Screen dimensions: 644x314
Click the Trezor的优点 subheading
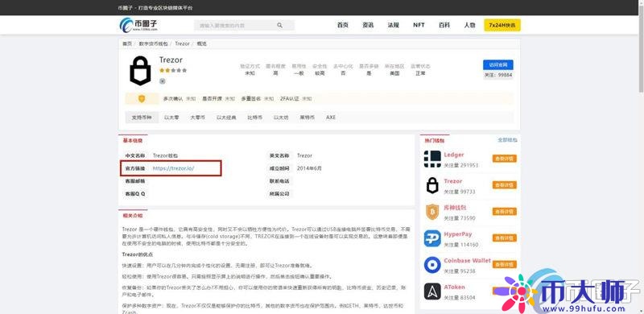138,254
